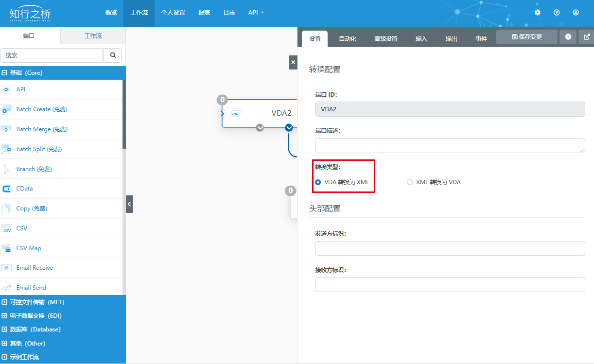Click the user account icon
594x364 pixels.
576,13
